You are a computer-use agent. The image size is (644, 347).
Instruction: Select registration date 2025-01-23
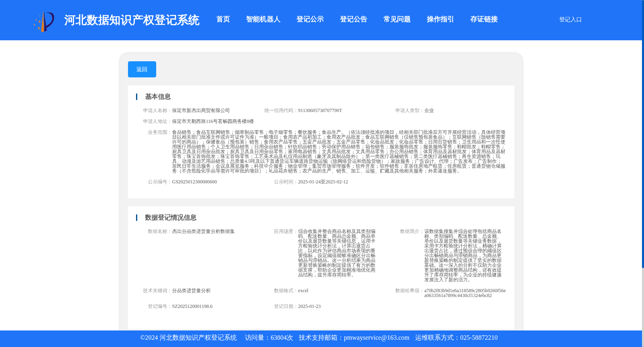310,306
